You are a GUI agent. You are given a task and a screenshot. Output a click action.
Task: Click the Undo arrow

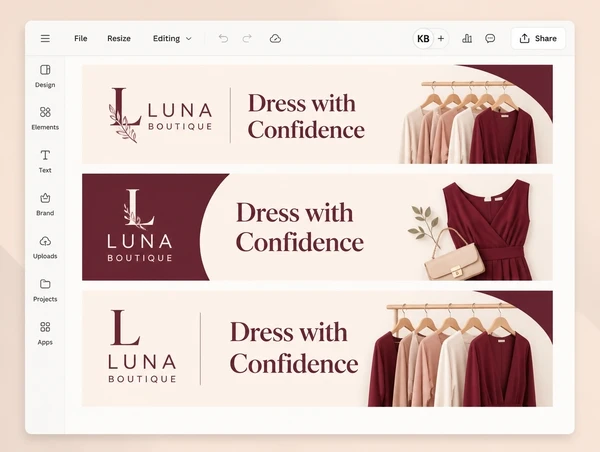223,38
